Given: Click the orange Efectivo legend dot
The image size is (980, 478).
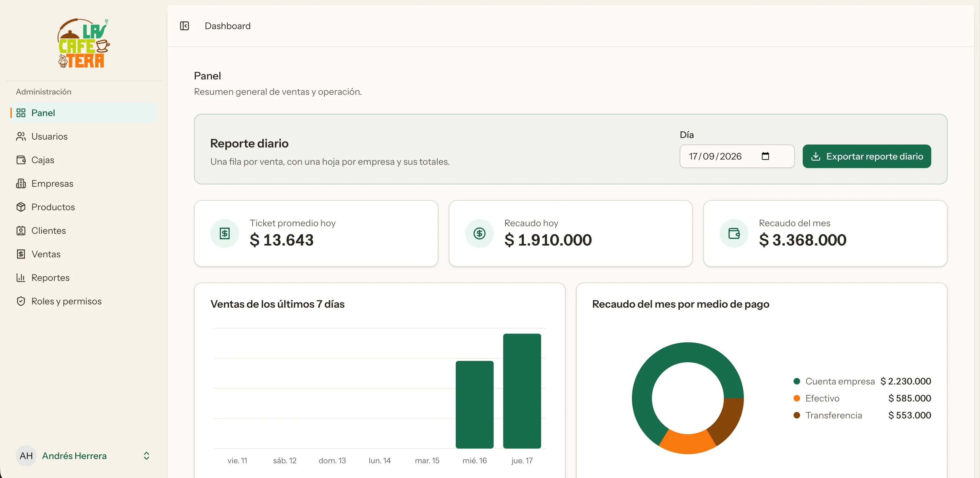Looking at the screenshot, I should click(x=796, y=398).
